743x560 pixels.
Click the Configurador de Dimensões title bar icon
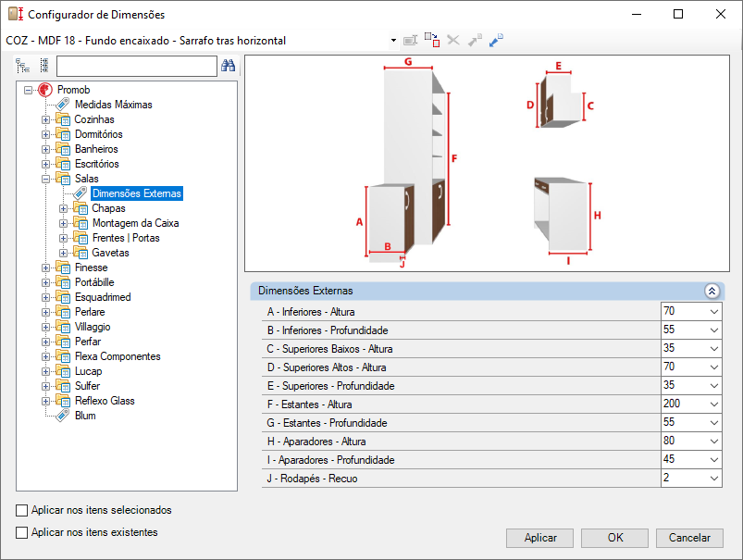pos(16,14)
